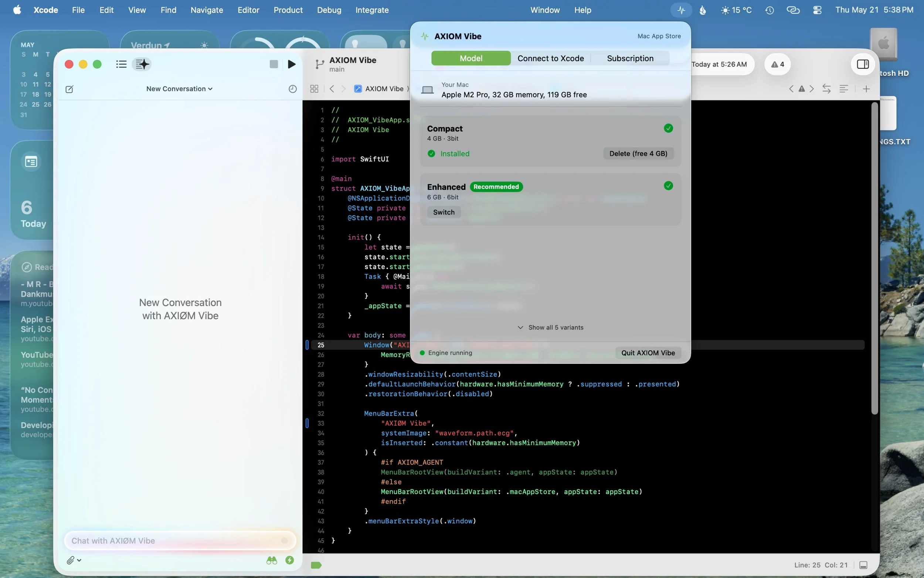
Task: Show the navigator list in Xcode toolbar
Action: (x=121, y=64)
